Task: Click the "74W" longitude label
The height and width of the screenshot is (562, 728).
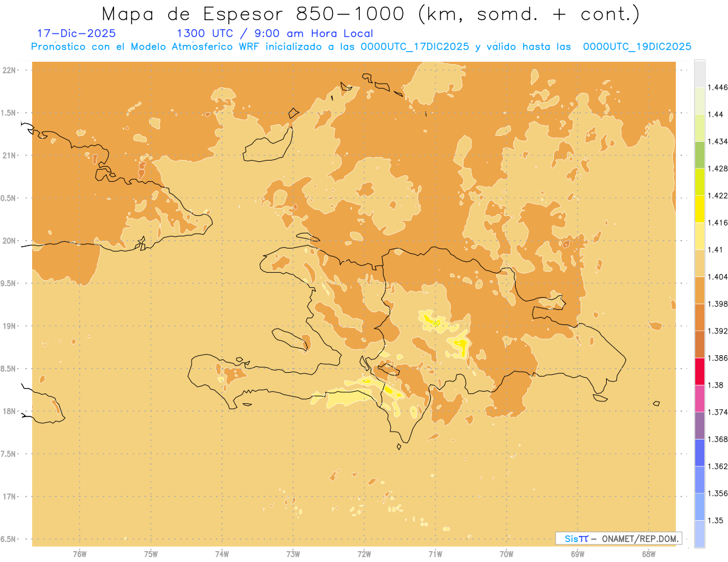Action: coord(222,554)
